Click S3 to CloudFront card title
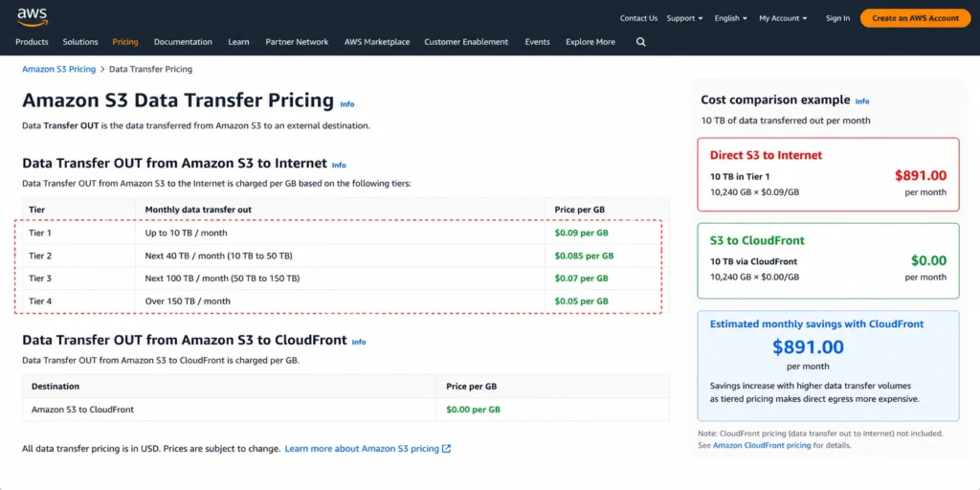 pyautogui.click(x=757, y=240)
